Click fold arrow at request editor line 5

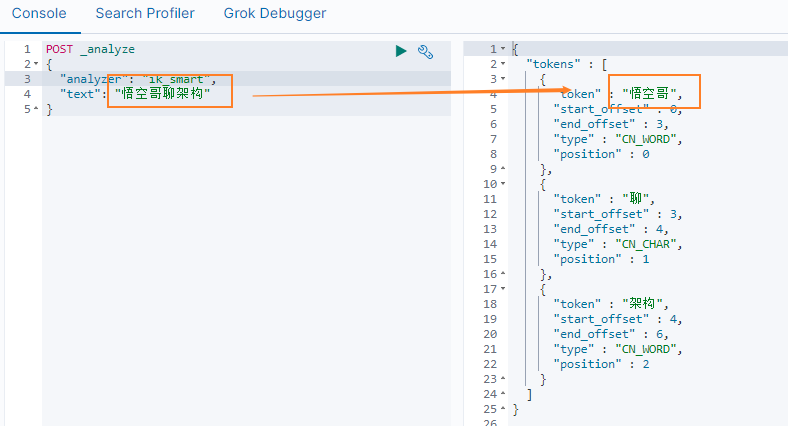pyautogui.click(x=36, y=109)
